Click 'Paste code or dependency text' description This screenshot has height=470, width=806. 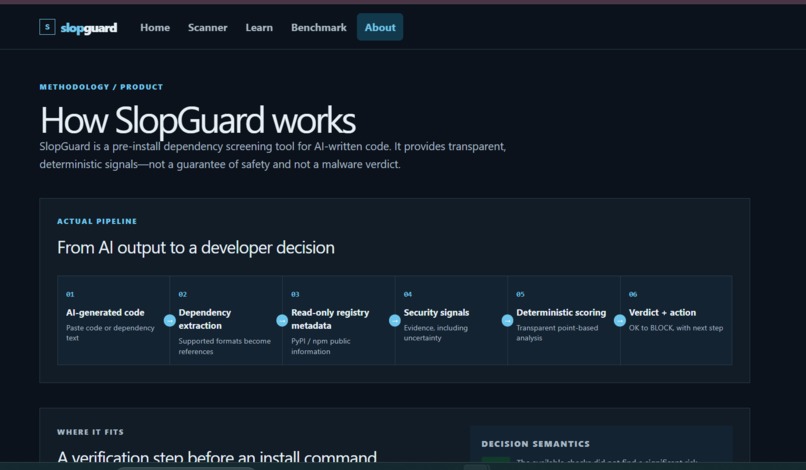[110, 333]
